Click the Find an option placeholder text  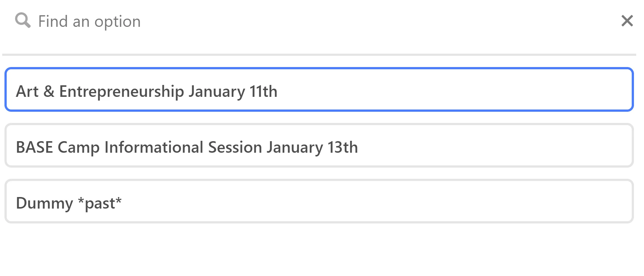click(89, 21)
